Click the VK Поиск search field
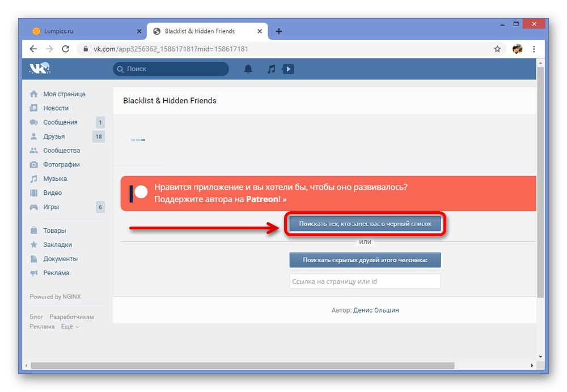567x392 pixels. pyautogui.click(x=171, y=69)
